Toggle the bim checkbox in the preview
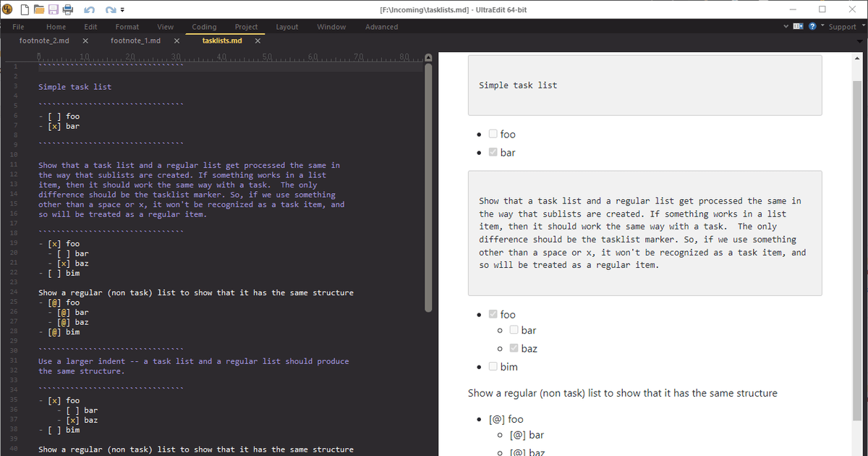This screenshot has height=456, width=868. 493,366
